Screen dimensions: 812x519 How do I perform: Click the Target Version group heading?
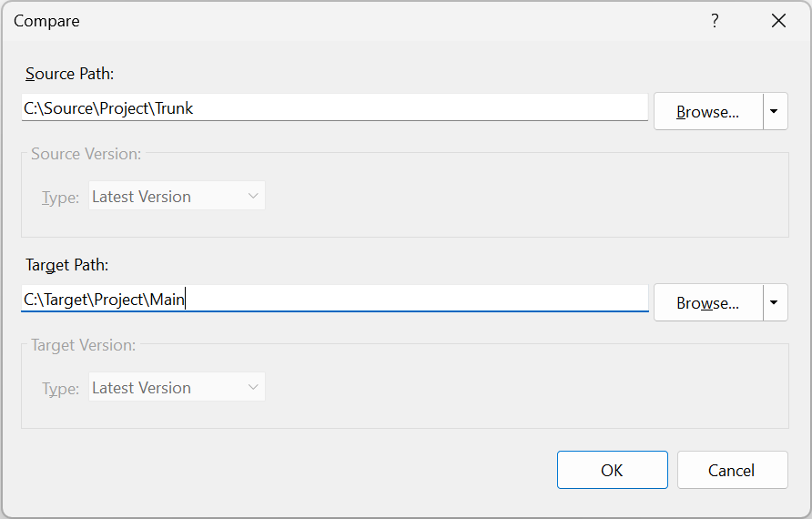tap(84, 345)
